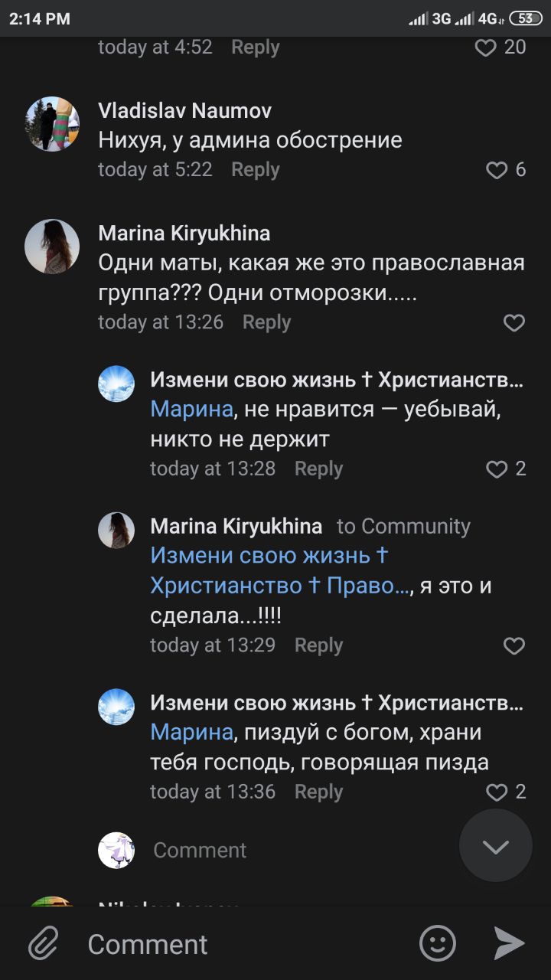This screenshot has height=980, width=551.
Task: Like Marina's reply posted at 13:29
Action: point(514,646)
